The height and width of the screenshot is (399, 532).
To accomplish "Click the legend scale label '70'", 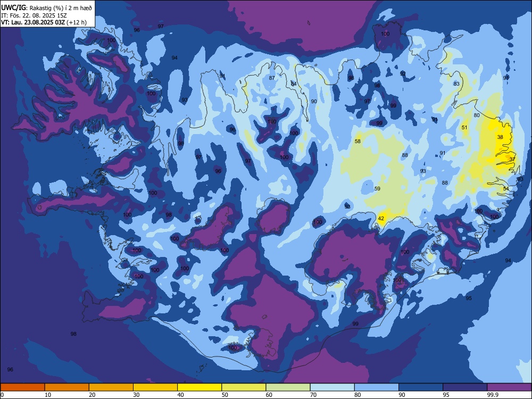I will (x=313, y=395).
